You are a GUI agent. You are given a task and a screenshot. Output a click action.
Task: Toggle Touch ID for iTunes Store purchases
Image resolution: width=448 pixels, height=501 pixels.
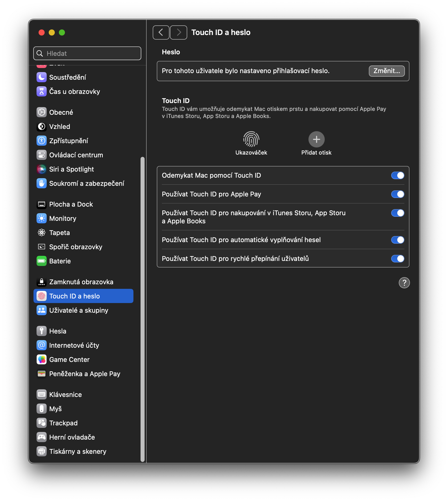click(398, 213)
